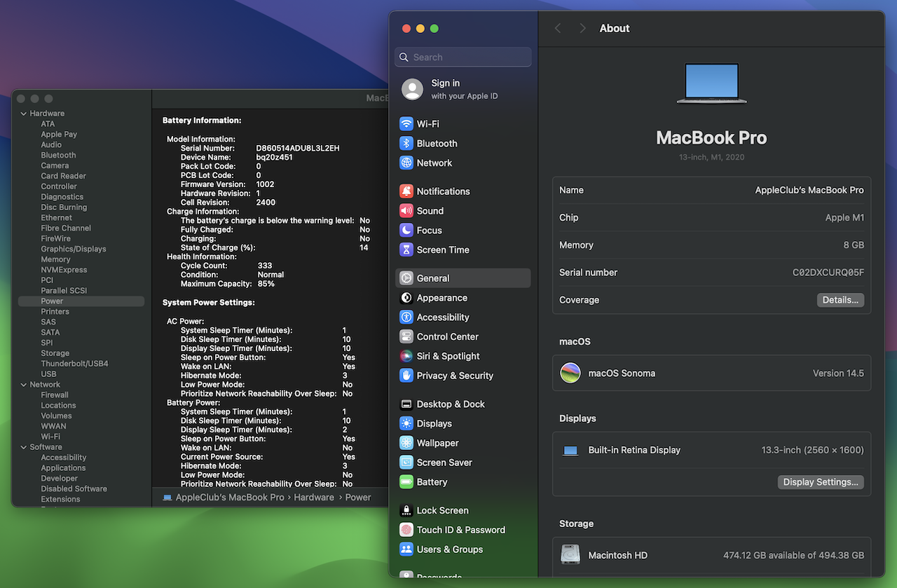Viewport: 897px width, 588px height.
Task: Open Screen Saver icon
Action: [x=406, y=463]
